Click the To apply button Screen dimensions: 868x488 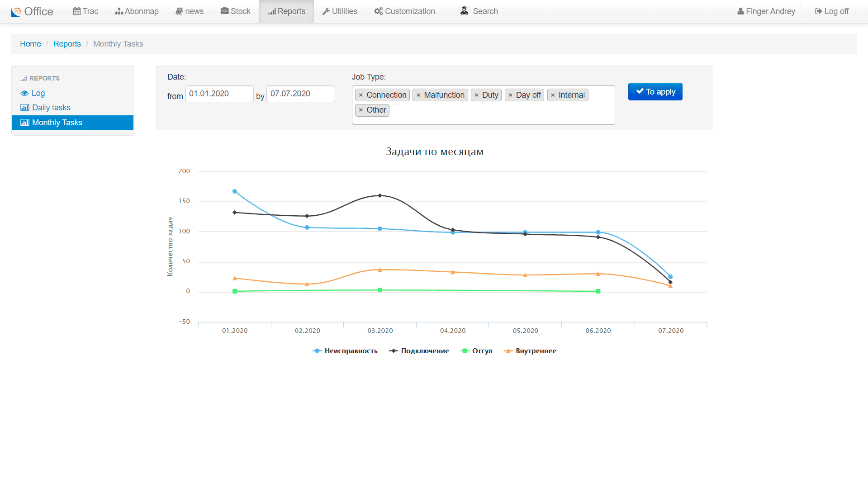tap(655, 92)
